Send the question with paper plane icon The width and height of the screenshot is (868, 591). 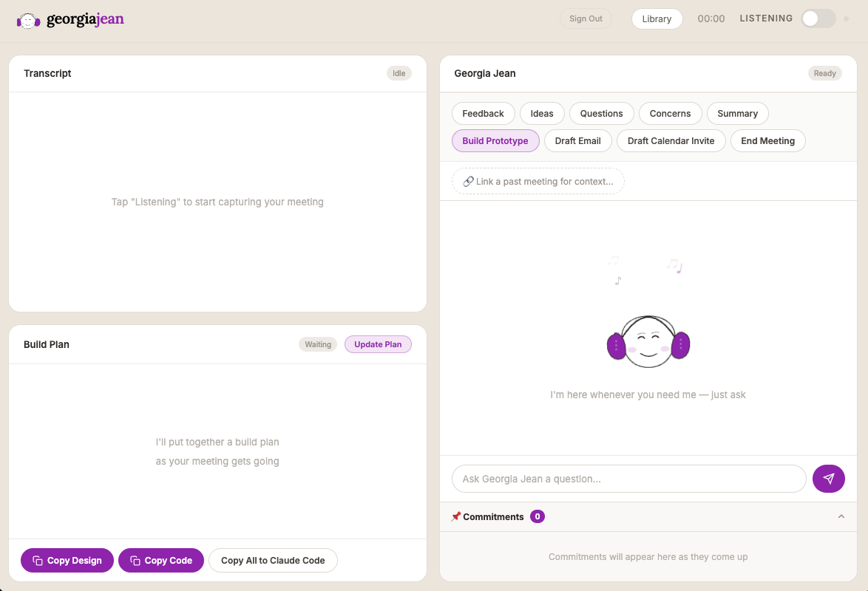(828, 479)
